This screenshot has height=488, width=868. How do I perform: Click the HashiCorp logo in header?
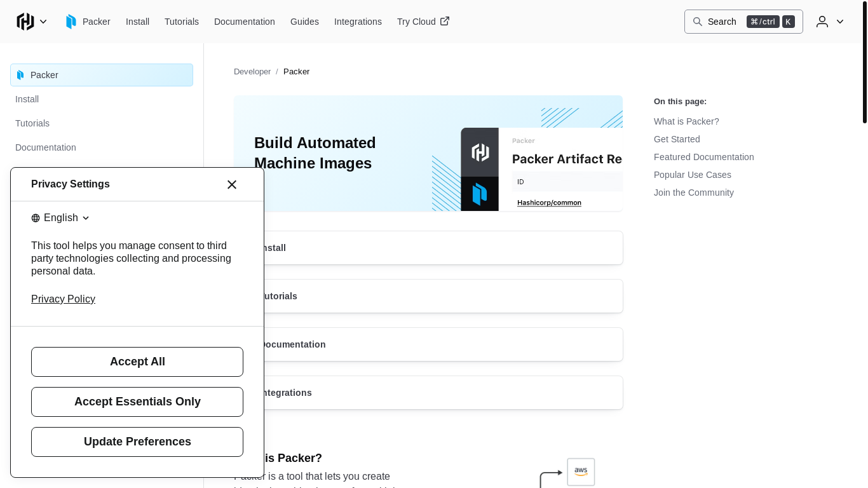tap(25, 22)
